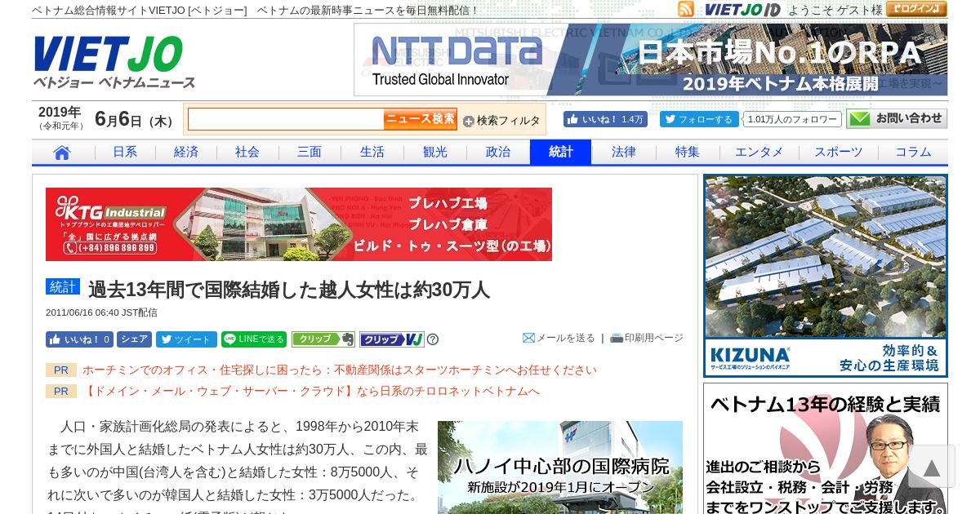Image resolution: width=980 pixels, height=514 pixels.
Task: Click the ニュース検索 button
Action: click(421, 119)
